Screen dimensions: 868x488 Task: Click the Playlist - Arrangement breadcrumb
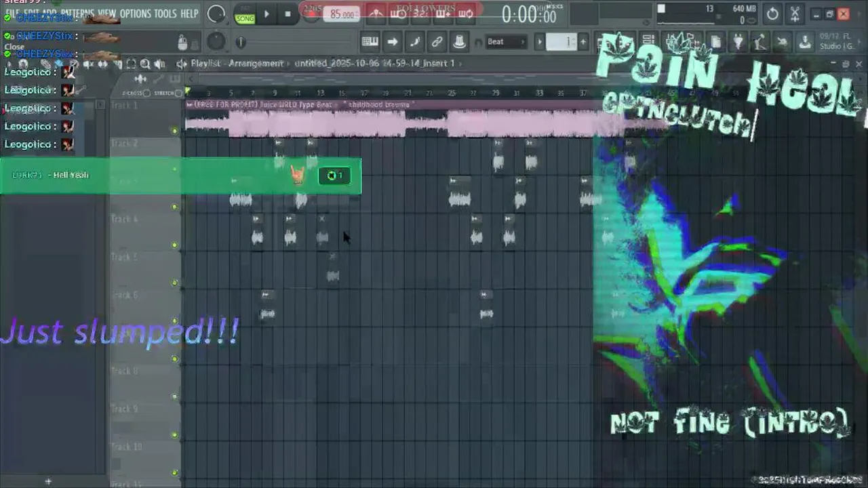[237, 64]
